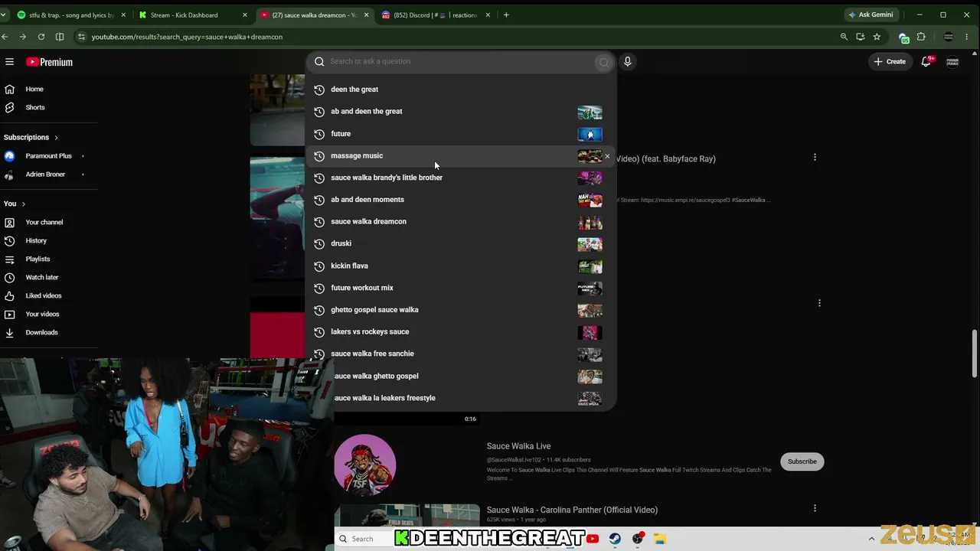Image resolution: width=980 pixels, height=551 pixels.
Task: Bookmark this page with the star icon
Action: point(877,37)
